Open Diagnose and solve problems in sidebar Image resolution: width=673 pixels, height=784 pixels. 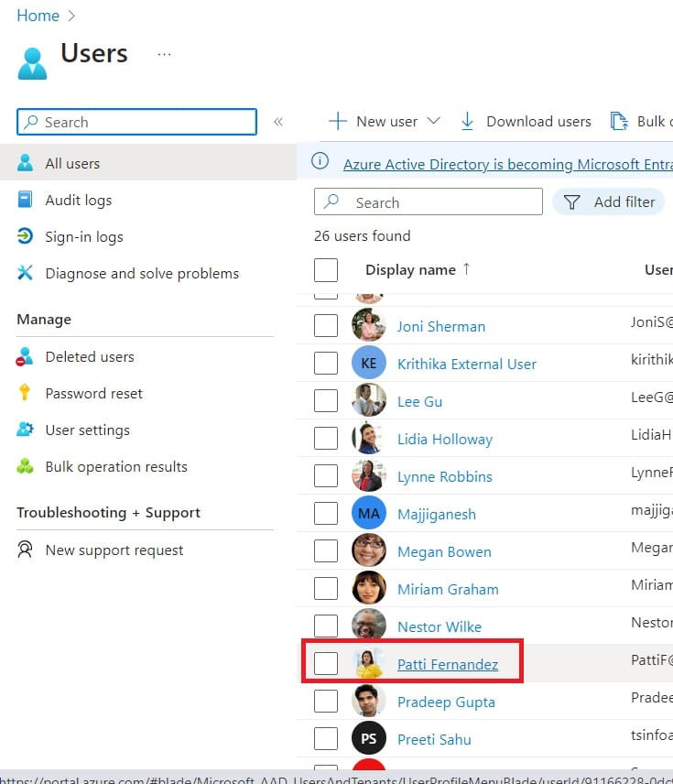(x=142, y=274)
